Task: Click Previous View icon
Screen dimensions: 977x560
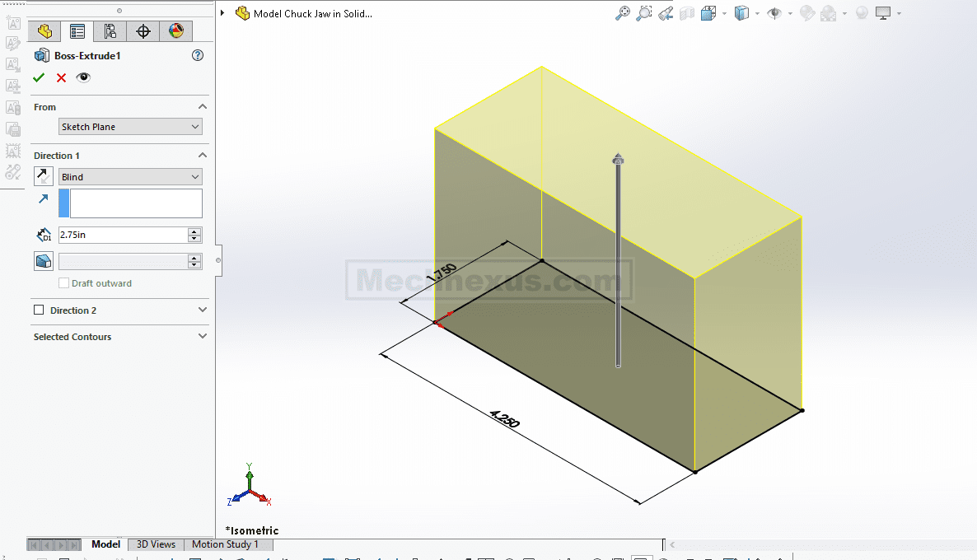Action: 666,13
